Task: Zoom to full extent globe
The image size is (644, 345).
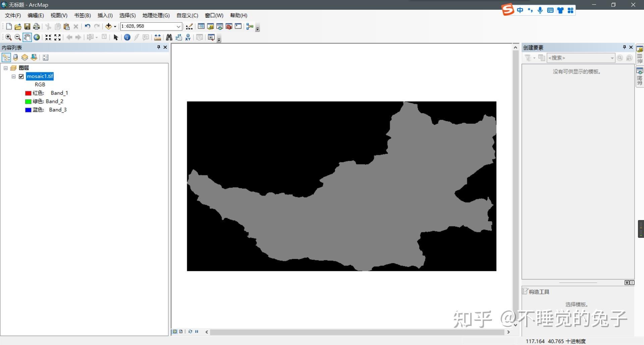Action: (37, 37)
